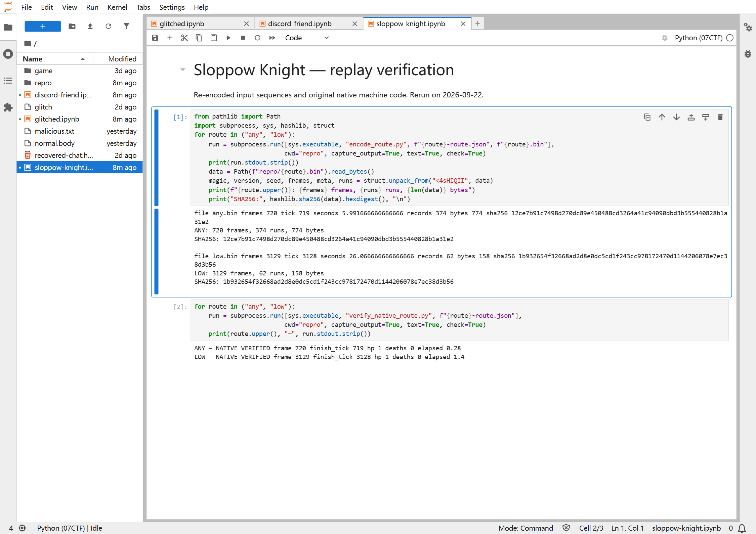Viewport: 756px width, 534px height.
Task: Sort files by the Name column header
Action: 54,59
